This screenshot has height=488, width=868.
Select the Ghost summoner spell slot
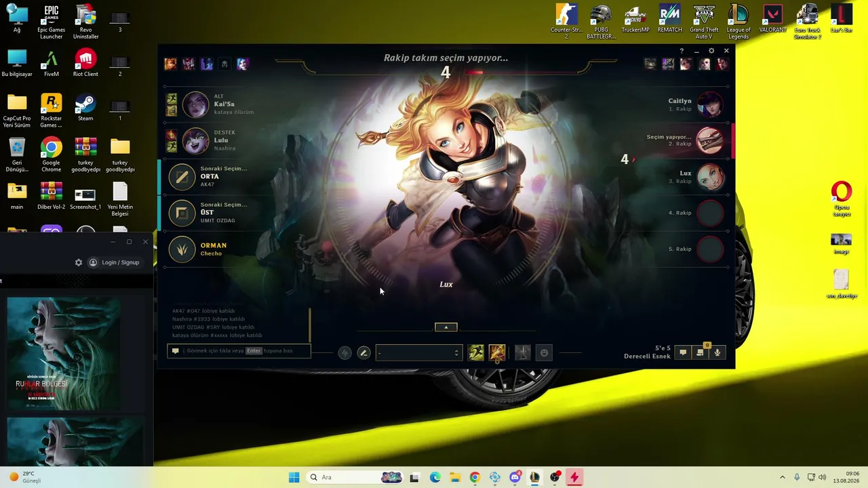click(476, 352)
